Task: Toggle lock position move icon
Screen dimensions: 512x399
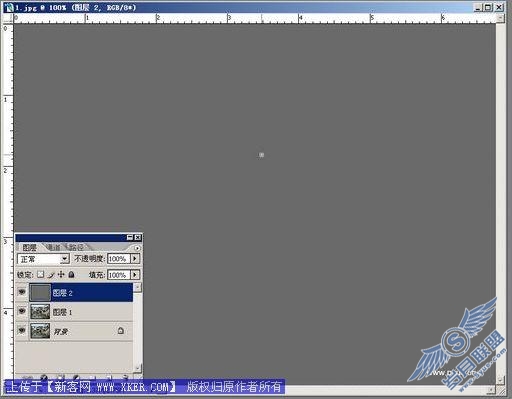Action: (x=61, y=275)
